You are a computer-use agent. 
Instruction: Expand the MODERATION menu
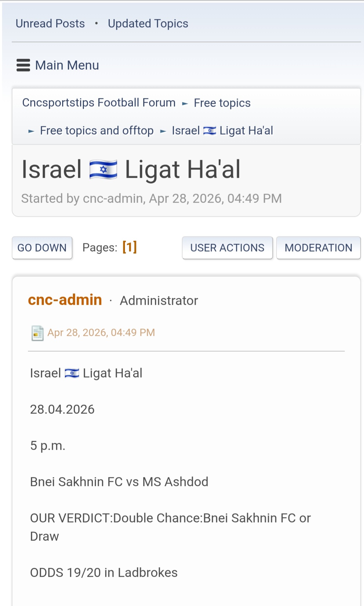[x=318, y=248]
